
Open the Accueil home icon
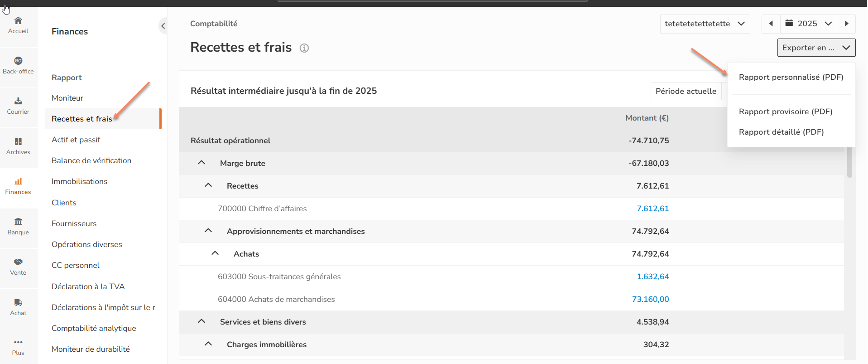[18, 21]
